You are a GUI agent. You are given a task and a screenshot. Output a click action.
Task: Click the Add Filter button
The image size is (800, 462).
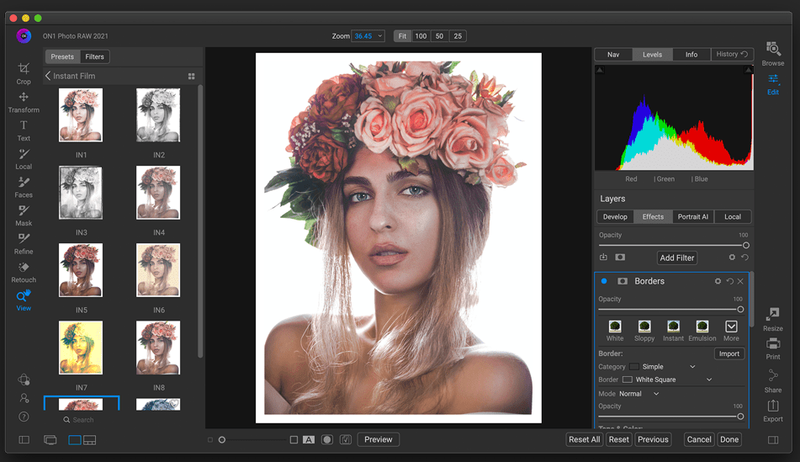(x=677, y=258)
